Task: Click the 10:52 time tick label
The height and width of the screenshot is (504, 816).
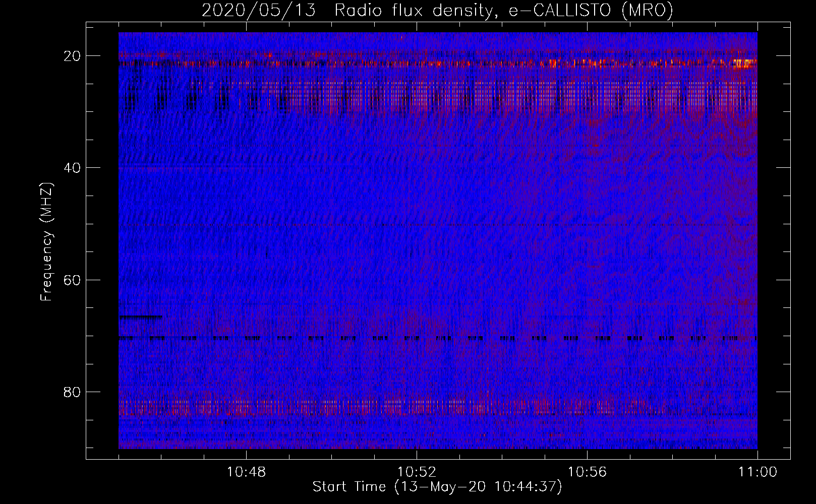Action: coord(417,472)
